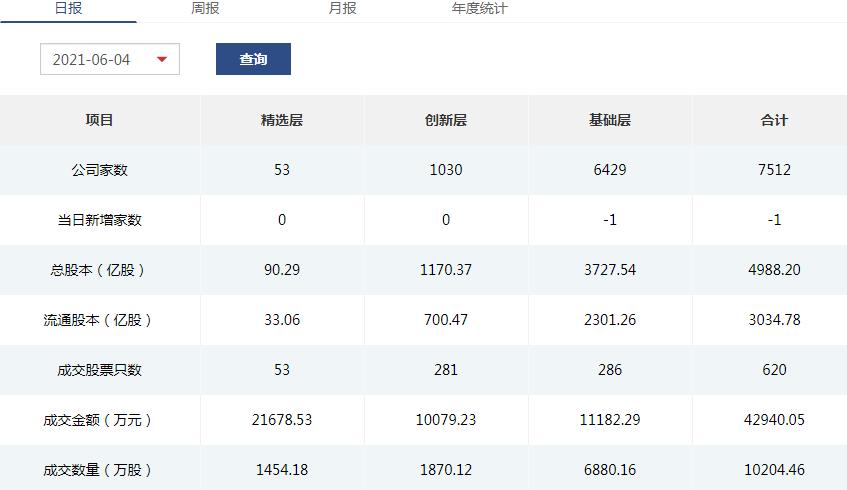Click the 42940.05 turnover total cell
Viewport: 847px width, 490px height.
coord(774,420)
